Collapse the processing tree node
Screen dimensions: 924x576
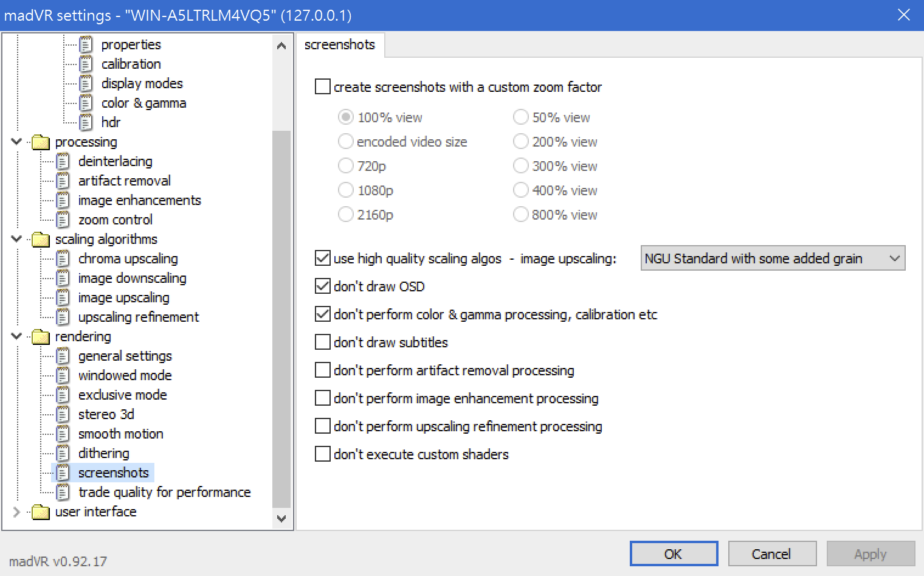coord(16,142)
